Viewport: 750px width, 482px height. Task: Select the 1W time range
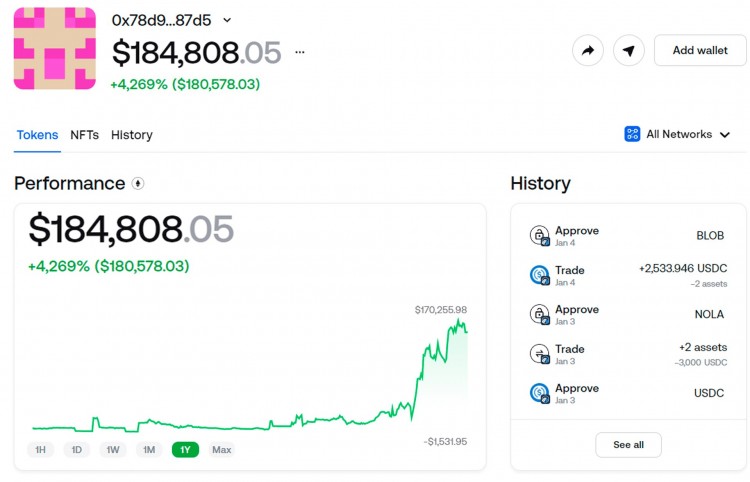pyautogui.click(x=113, y=450)
